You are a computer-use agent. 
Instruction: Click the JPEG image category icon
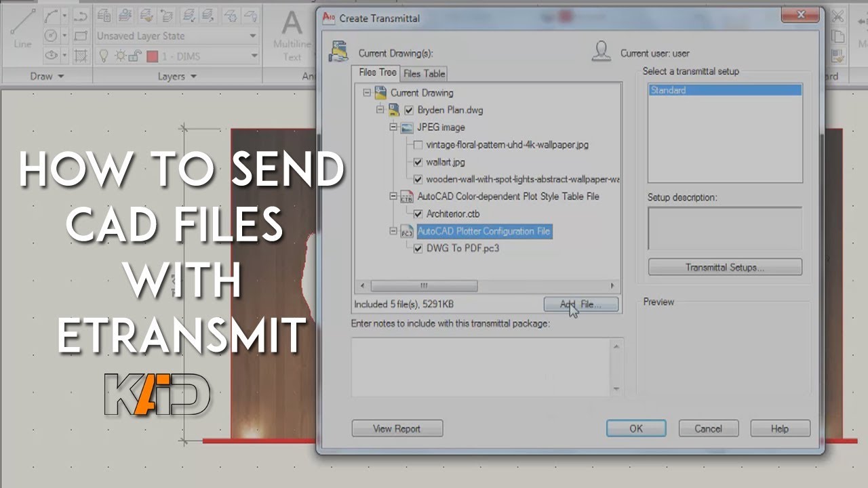(x=407, y=127)
